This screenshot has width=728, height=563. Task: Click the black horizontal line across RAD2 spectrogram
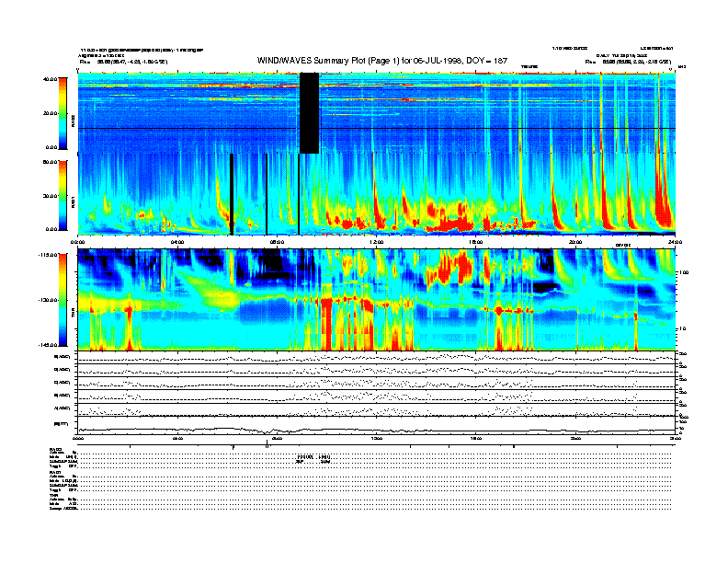[x=377, y=128]
